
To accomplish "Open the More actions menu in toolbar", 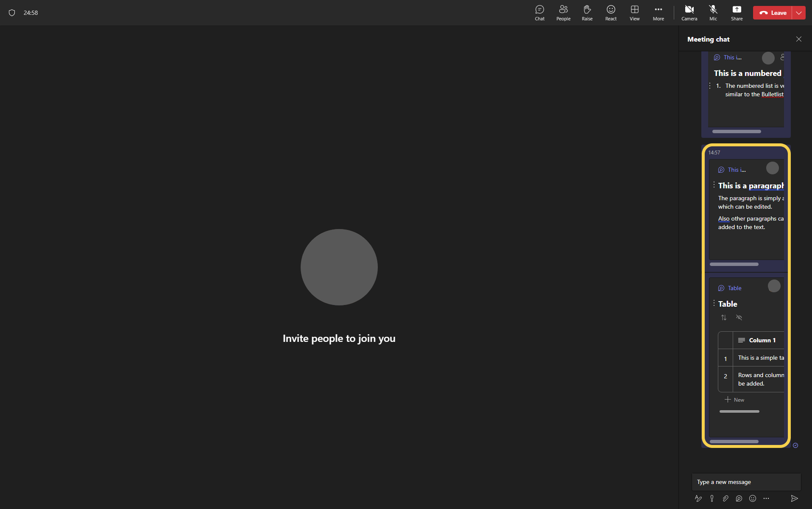I will pos(658,13).
